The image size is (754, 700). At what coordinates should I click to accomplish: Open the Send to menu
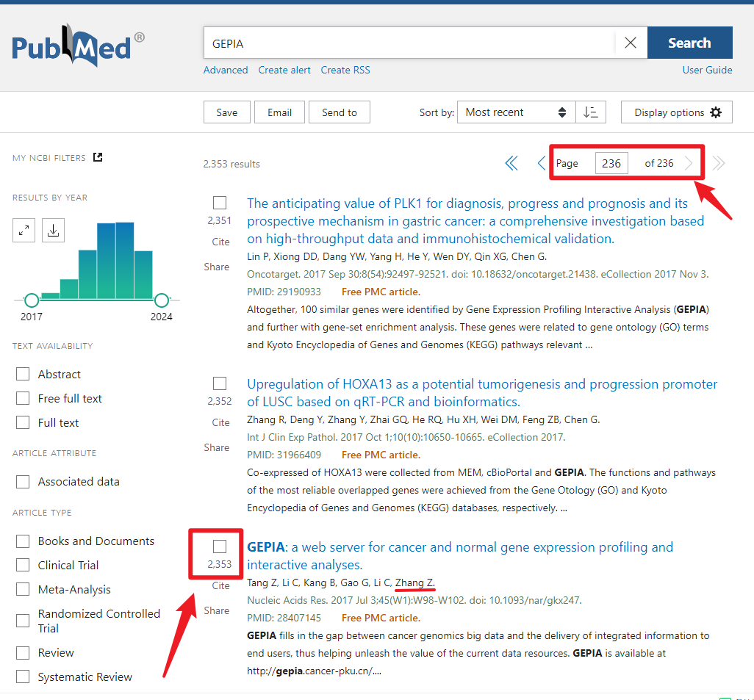pyautogui.click(x=340, y=112)
